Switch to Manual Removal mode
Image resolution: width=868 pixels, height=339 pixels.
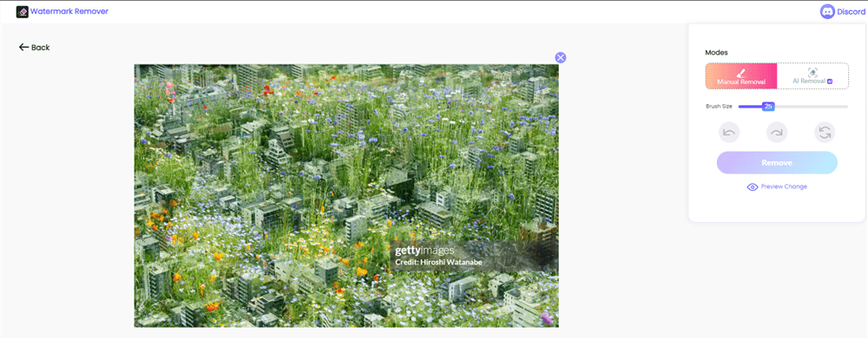point(741,75)
